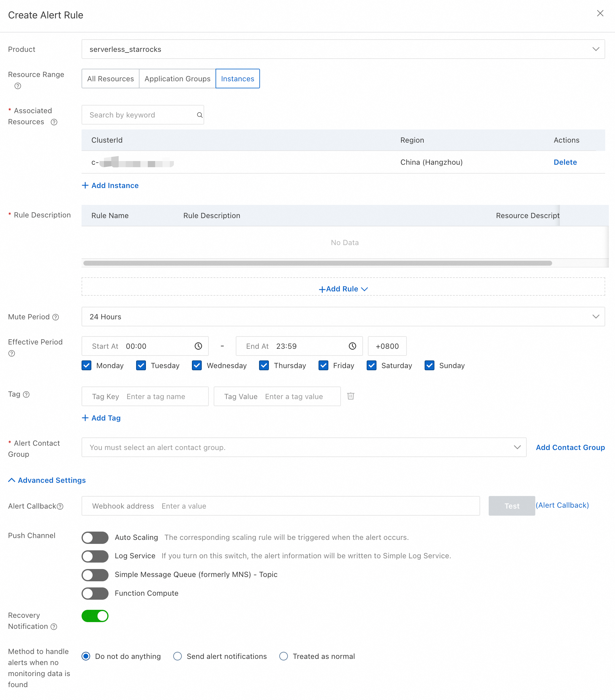The height and width of the screenshot is (700, 615).
Task: Click the Resource Range help icon
Action: pos(18,86)
